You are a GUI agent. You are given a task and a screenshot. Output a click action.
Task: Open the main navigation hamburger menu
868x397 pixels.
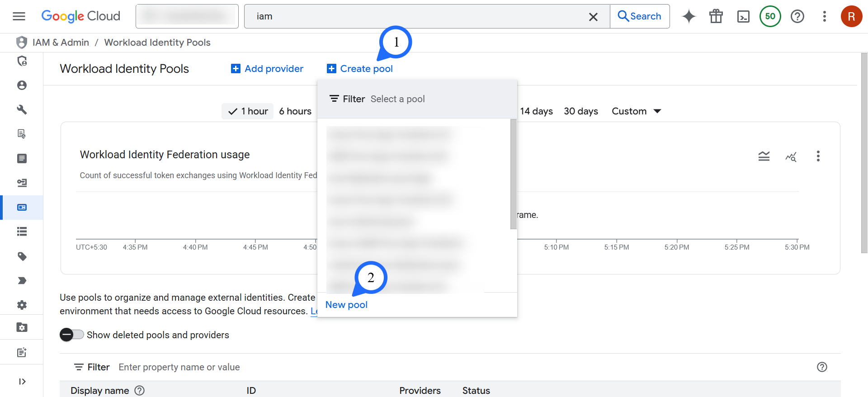[x=19, y=17]
